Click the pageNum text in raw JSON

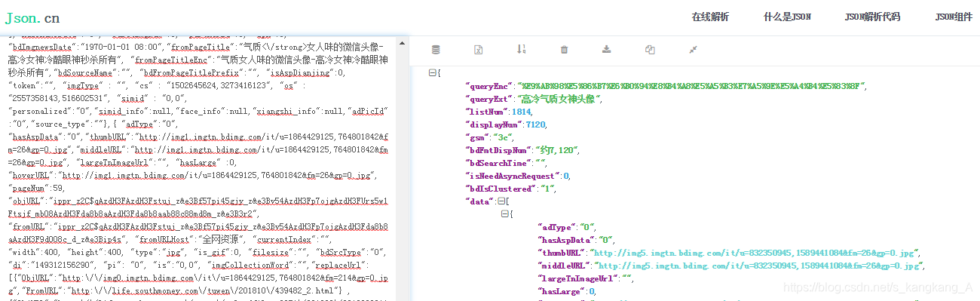[29, 189]
